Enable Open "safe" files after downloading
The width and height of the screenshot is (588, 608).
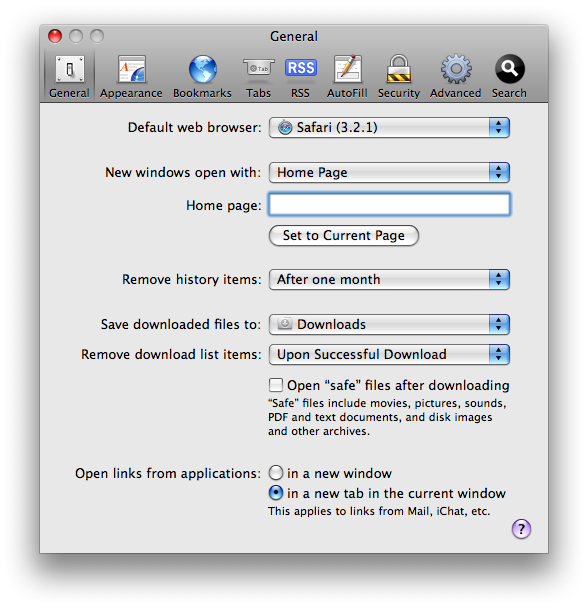click(x=276, y=385)
